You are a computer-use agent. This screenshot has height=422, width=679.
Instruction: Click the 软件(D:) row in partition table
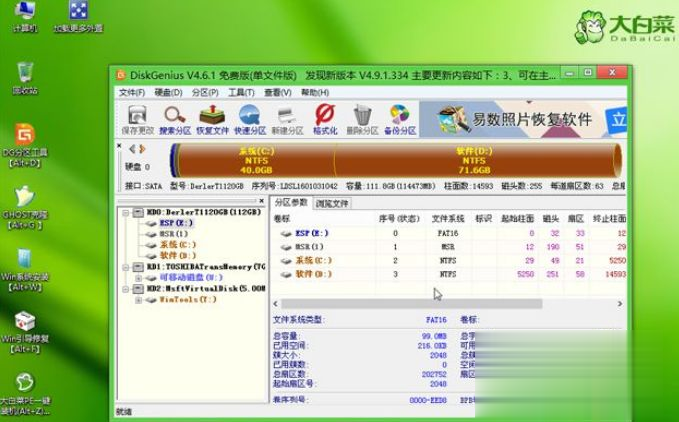[449, 274]
